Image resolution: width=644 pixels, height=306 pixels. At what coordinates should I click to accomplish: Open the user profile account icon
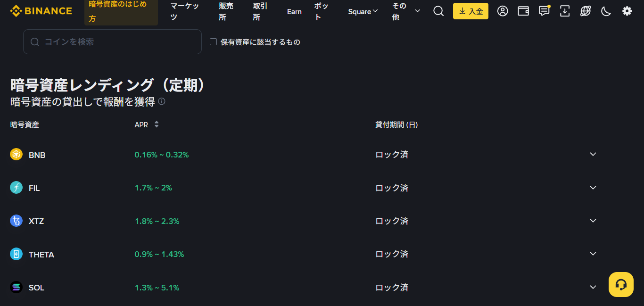point(503,11)
